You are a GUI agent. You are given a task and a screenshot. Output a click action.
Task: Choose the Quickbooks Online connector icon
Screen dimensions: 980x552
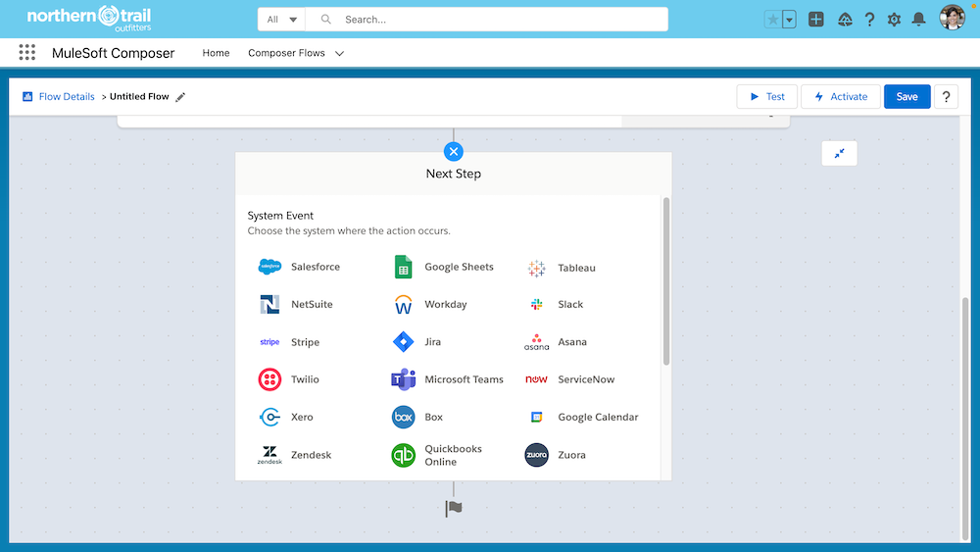tap(403, 455)
